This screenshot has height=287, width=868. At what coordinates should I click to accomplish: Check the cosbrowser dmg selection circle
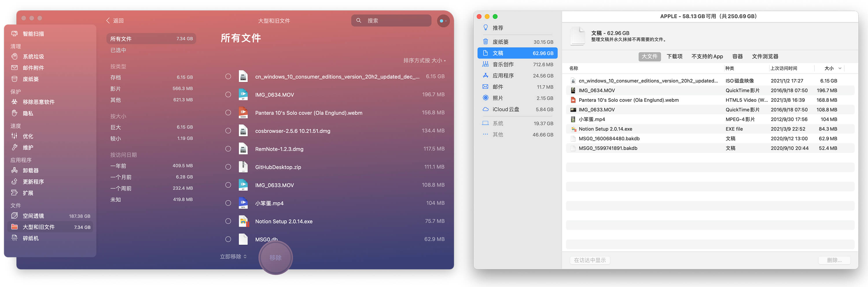point(228,131)
